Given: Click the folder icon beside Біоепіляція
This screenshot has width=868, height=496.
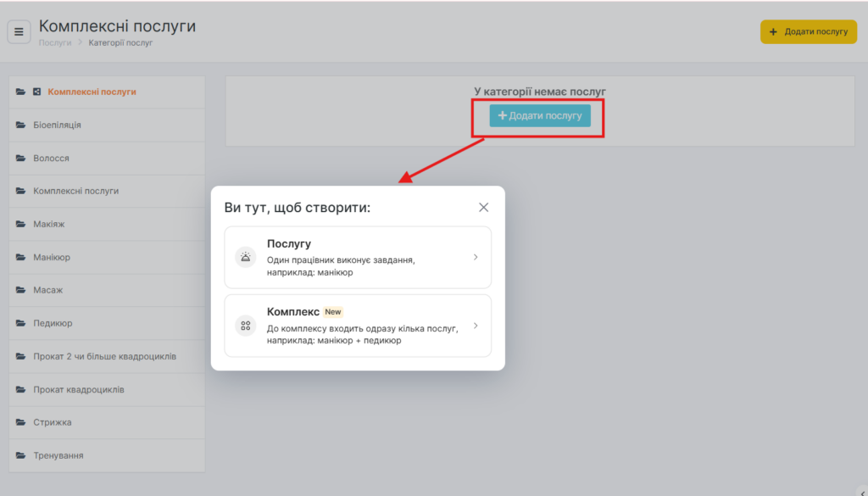Looking at the screenshot, I should click(20, 125).
